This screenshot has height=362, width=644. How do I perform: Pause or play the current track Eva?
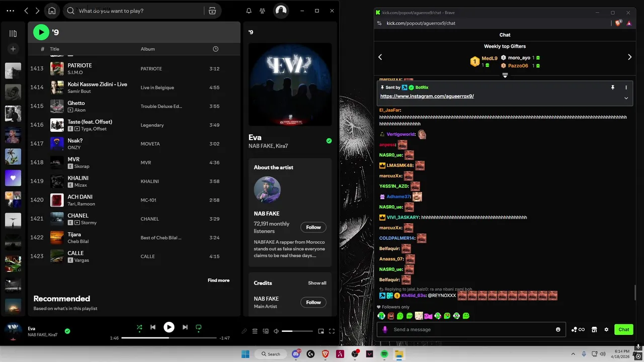169,327
